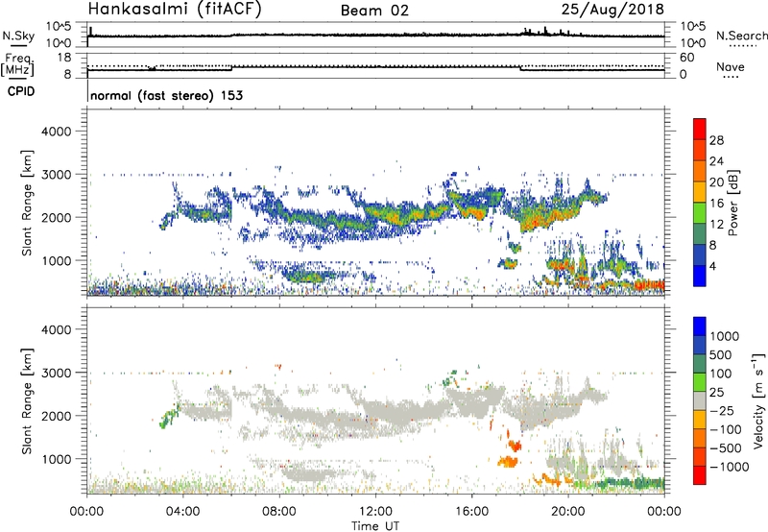Click "-25" on the velocity color bar

722,410
